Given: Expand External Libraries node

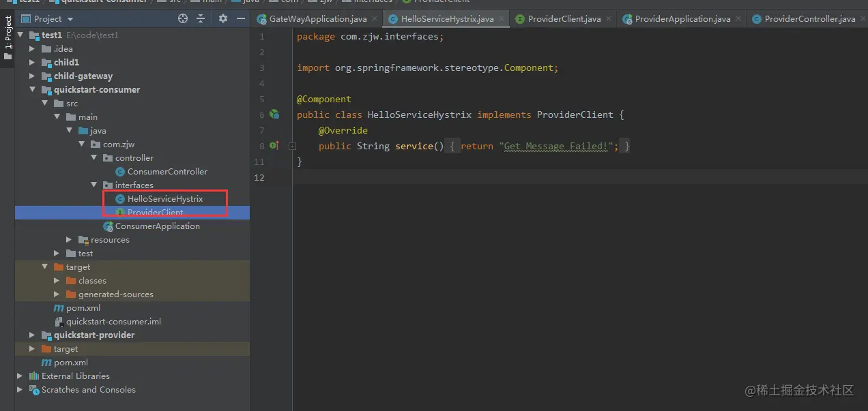Looking at the screenshot, I should pyautogui.click(x=20, y=376).
